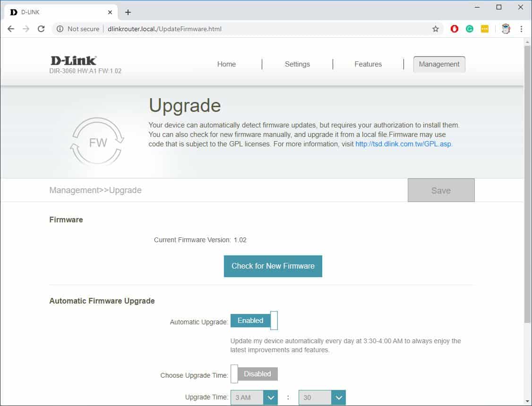Expand the 30 minutes dropdown
This screenshot has width=532, height=406.
[x=322, y=398]
